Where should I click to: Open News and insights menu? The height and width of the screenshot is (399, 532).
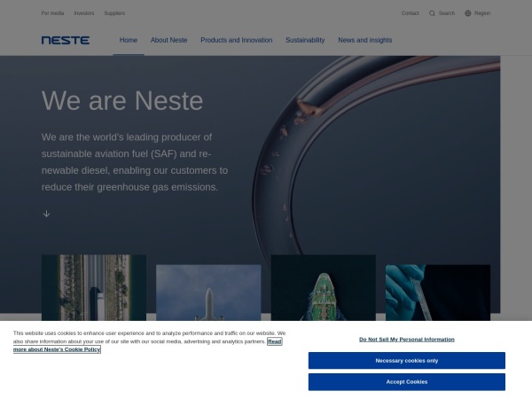click(x=365, y=40)
